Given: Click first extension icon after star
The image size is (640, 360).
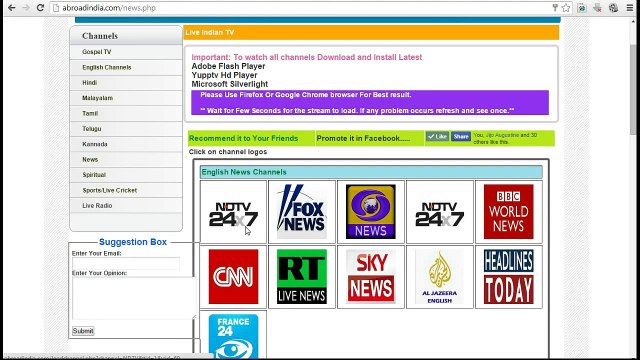Looking at the screenshot, I should [582, 8].
